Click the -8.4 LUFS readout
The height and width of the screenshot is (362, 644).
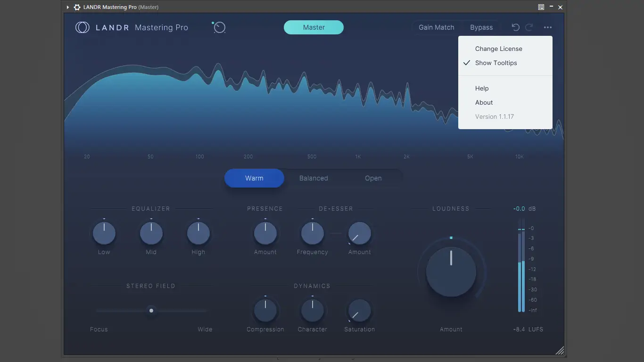click(528, 329)
